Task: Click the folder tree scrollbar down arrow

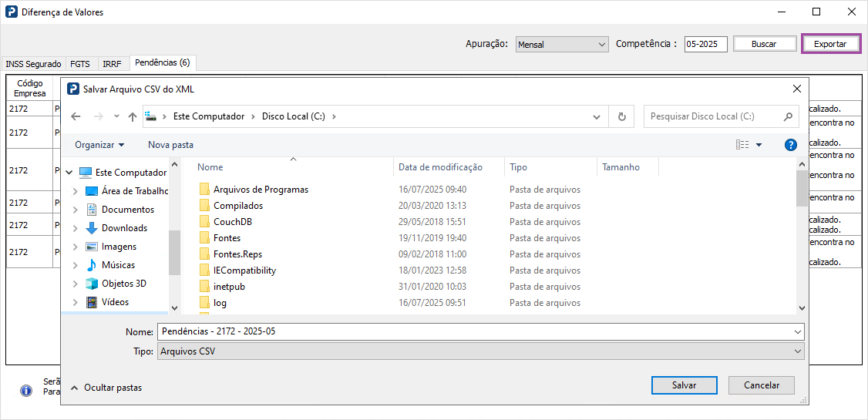Action: (x=174, y=307)
